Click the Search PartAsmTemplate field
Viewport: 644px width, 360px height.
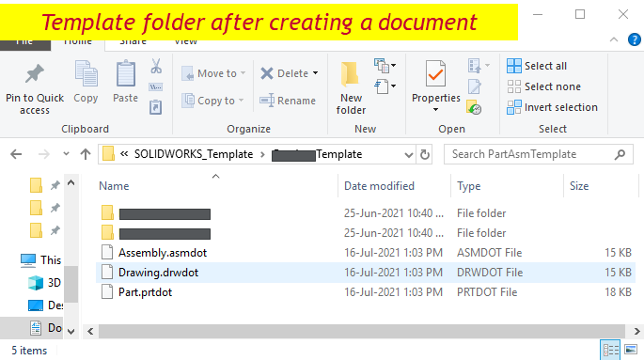click(x=539, y=154)
